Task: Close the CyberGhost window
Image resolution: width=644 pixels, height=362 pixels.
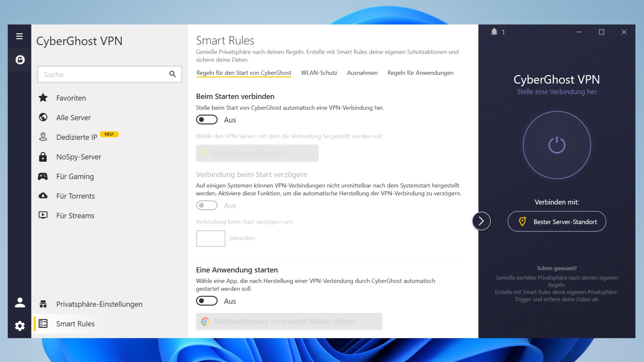Action: click(624, 32)
